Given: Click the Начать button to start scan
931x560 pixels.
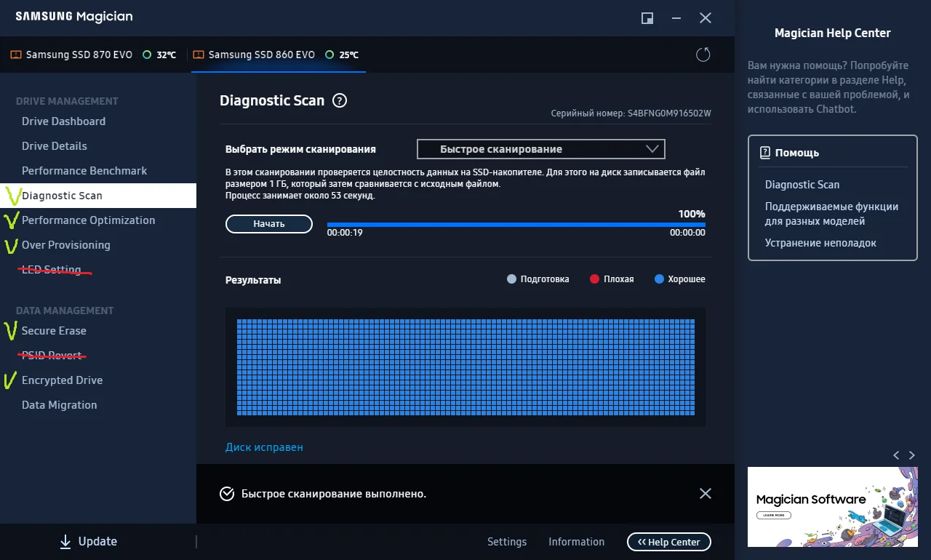Looking at the screenshot, I should coord(269,224).
